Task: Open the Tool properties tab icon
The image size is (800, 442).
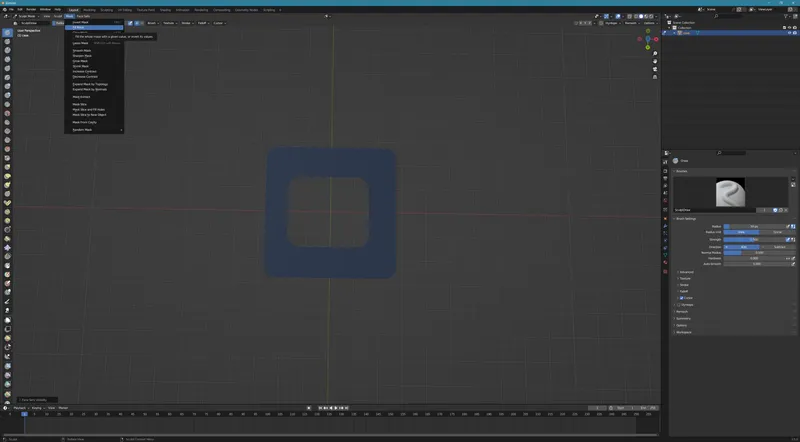Action: 665,162
